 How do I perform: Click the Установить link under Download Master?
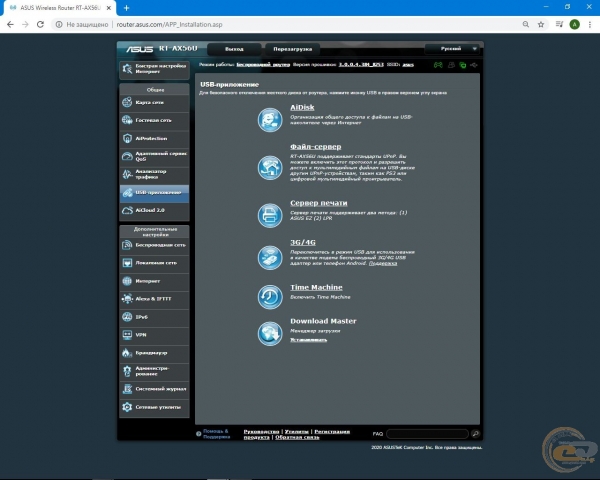(308, 340)
